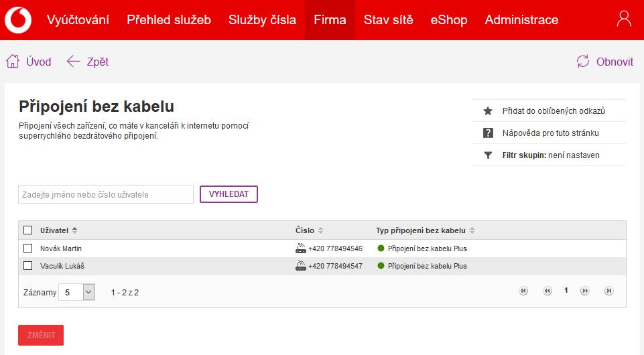Click the Úvod home link
The image size is (644, 355).
[x=39, y=62]
